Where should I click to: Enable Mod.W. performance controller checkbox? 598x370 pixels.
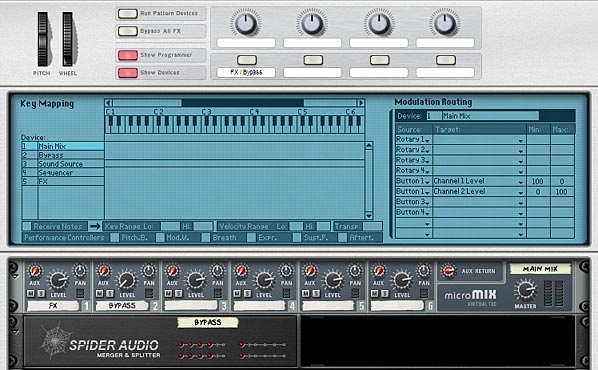pyautogui.click(x=160, y=238)
